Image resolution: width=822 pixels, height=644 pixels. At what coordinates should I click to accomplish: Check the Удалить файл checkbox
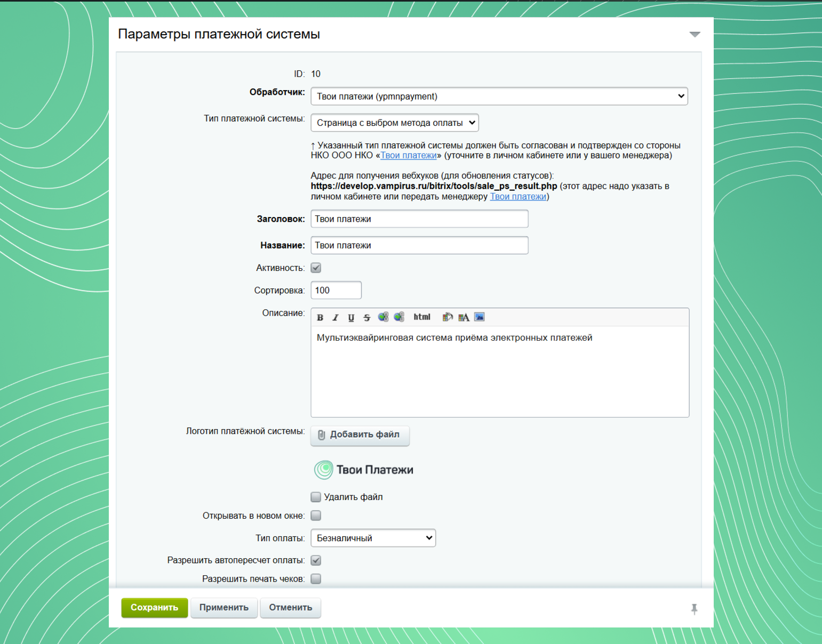(316, 497)
